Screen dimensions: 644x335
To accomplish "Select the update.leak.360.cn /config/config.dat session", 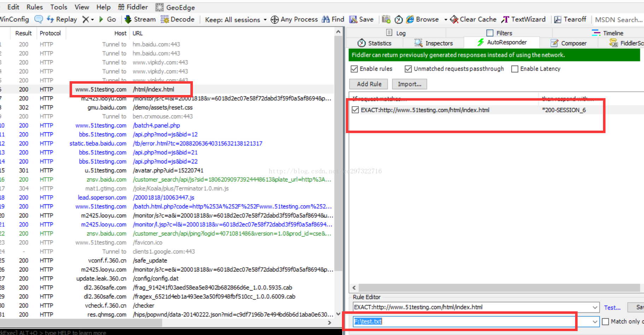I will pyautogui.click(x=167, y=279).
